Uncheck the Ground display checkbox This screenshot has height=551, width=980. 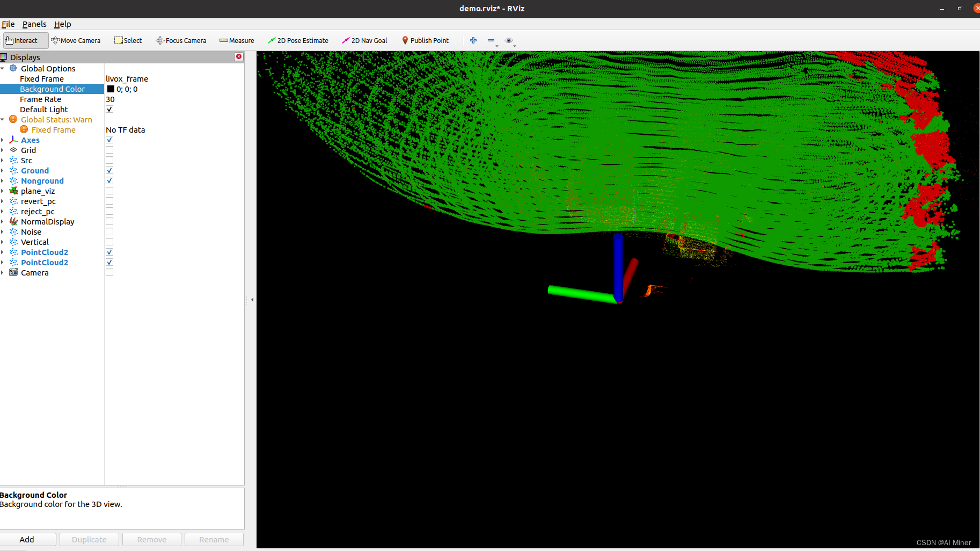click(x=109, y=170)
